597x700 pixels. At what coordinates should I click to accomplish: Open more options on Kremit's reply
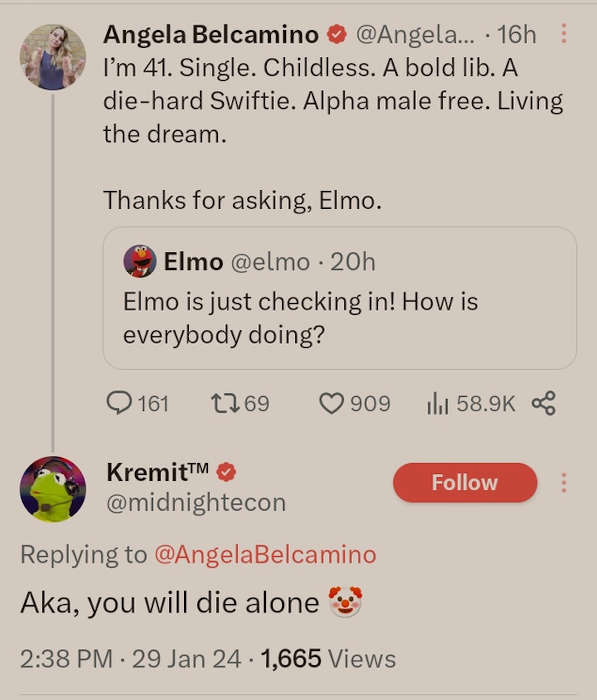564,482
